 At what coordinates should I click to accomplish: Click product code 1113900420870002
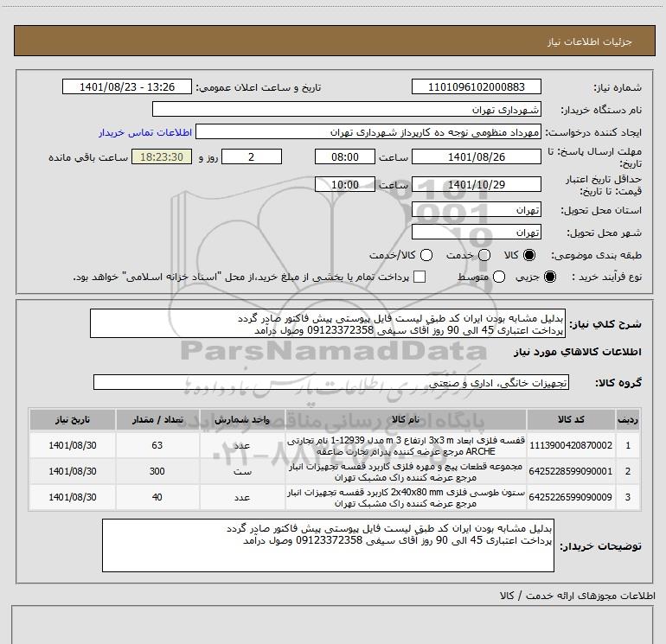pyautogui.click(x=571, y=445)
